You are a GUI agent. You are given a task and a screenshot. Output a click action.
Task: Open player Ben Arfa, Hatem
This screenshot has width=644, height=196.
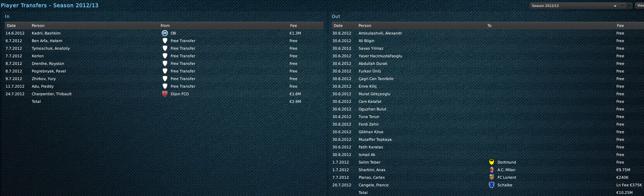click(47, 41)
